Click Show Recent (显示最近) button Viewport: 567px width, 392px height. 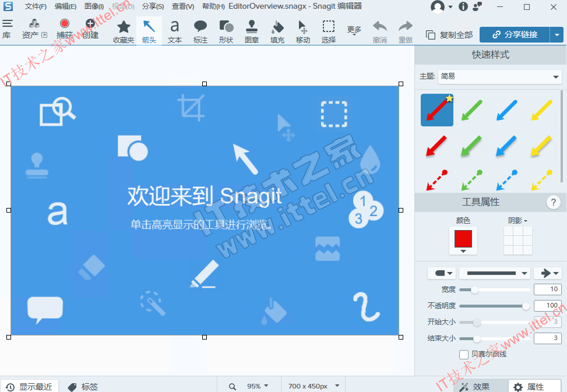click(29, 387)
